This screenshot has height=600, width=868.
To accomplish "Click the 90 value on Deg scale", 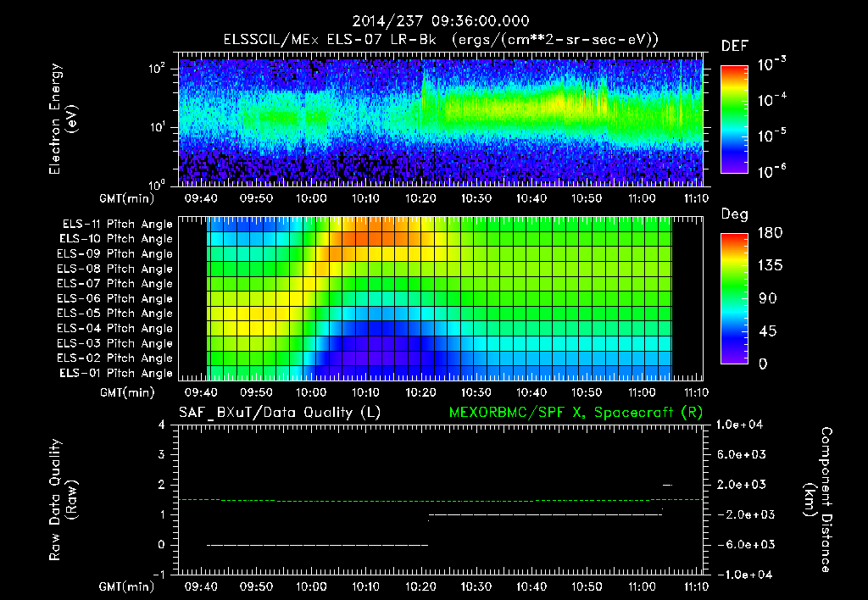I will click(768, 299).
